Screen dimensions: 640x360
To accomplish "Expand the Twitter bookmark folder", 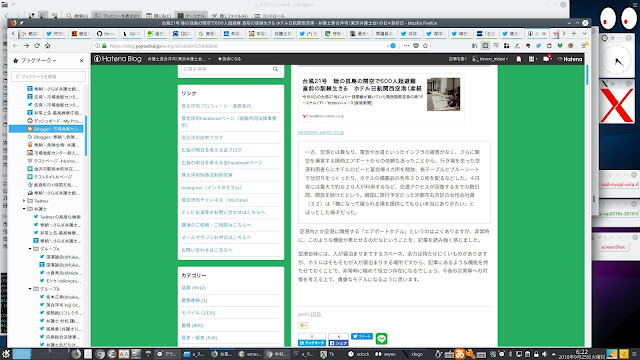I will pos(24,201).
